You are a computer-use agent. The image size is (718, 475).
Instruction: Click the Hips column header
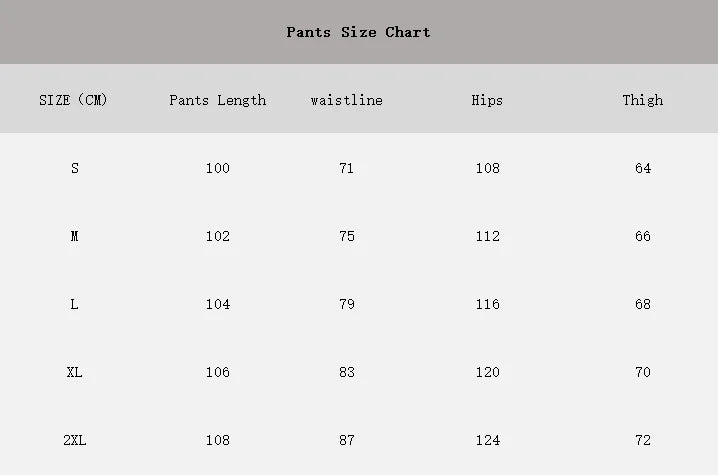(487, 100)
